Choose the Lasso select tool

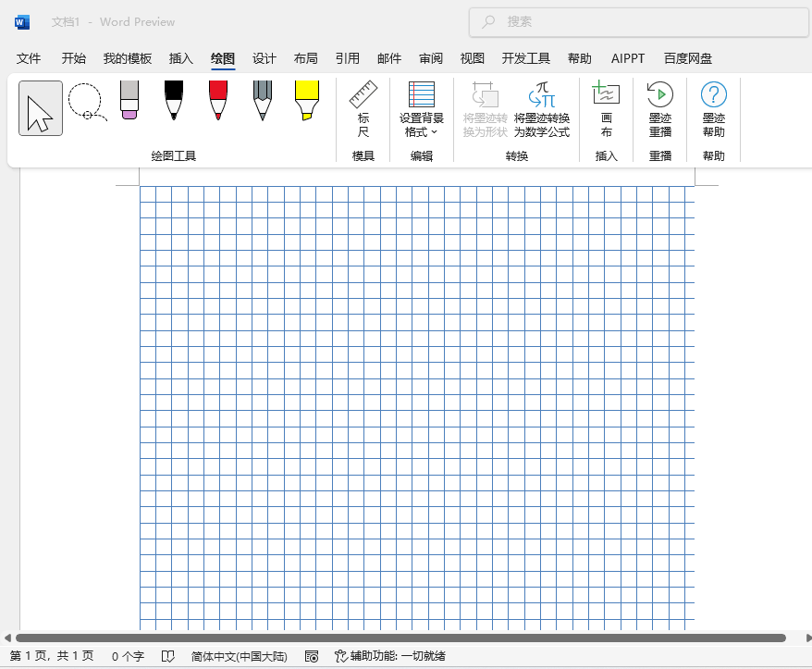(87, 102)
